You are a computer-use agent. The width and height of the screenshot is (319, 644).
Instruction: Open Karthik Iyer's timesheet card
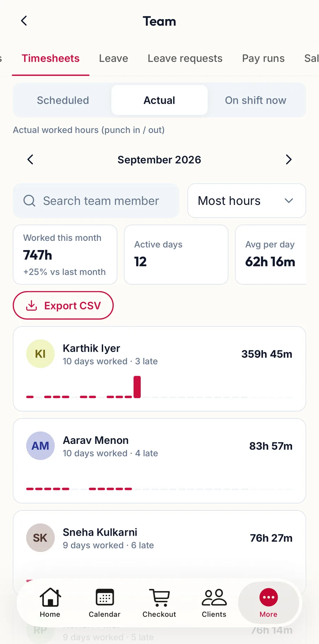point(159,369)
